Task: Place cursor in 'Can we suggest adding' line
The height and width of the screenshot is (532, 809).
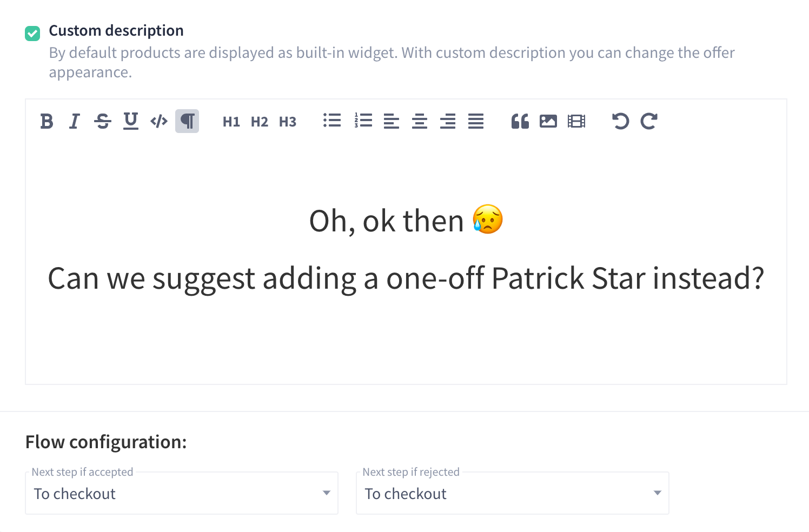Action: 406,278
